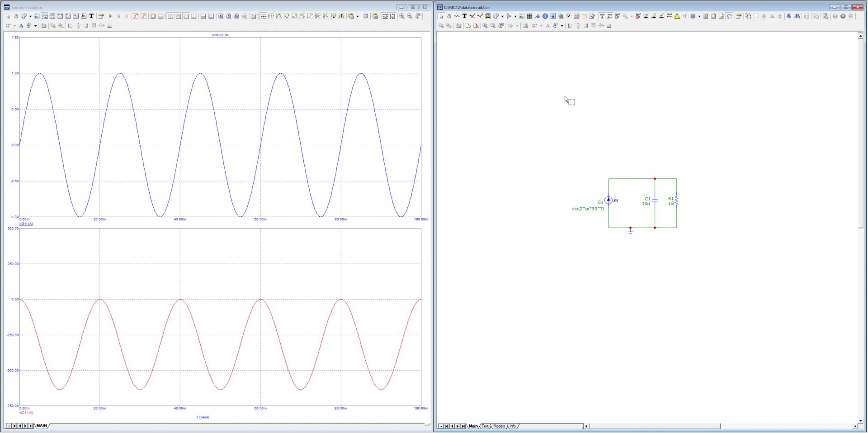Viewport: 868px width, 433px height.
Task: Expand the 3D shapes dropdown arrow in schematic toolbar
Action: tap(502, 16)
